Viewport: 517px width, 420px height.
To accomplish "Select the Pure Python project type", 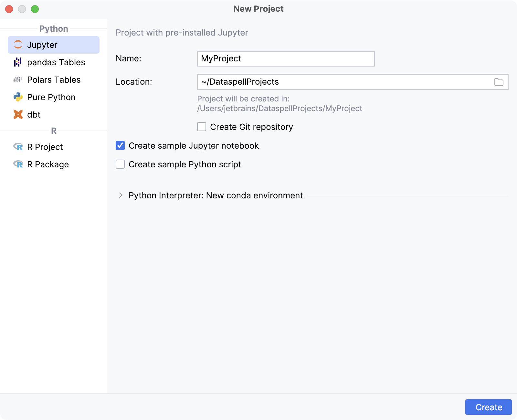I will click(x=51, y=97).
